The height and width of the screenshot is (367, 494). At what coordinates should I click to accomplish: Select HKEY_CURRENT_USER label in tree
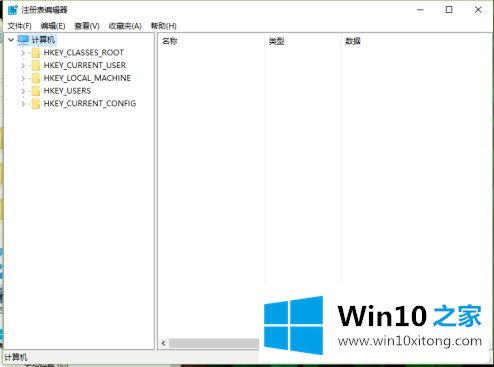pyautogui.click(x=85, y=65)
